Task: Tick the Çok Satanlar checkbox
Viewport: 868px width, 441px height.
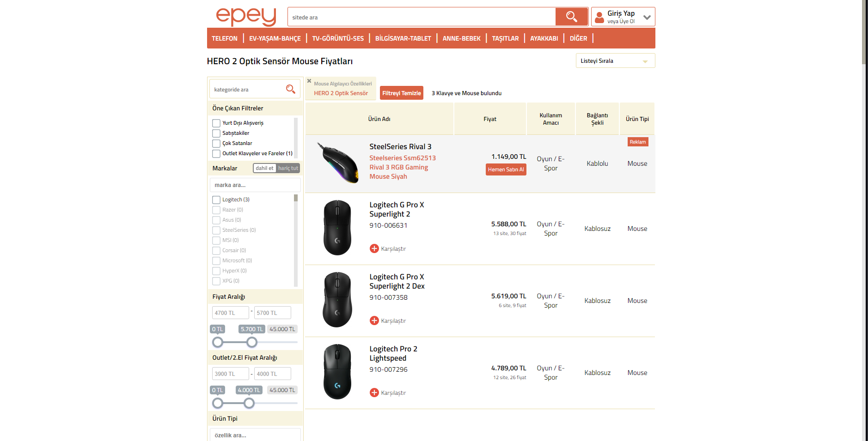Action: (216, 144)
